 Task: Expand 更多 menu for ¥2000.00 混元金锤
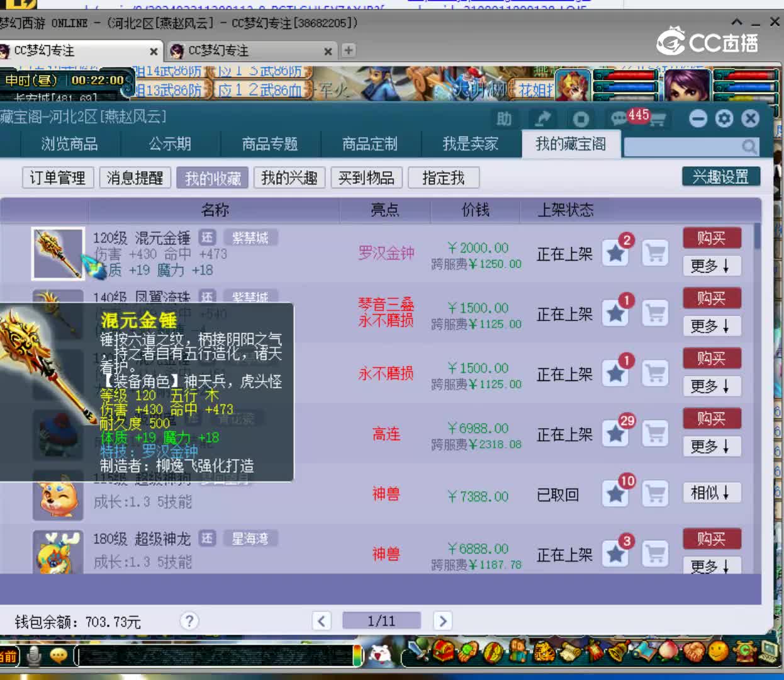point(712,266)
